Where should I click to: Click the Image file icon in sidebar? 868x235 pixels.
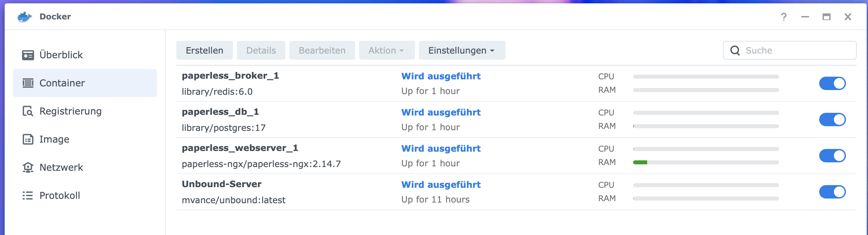[x=28, y=139]
